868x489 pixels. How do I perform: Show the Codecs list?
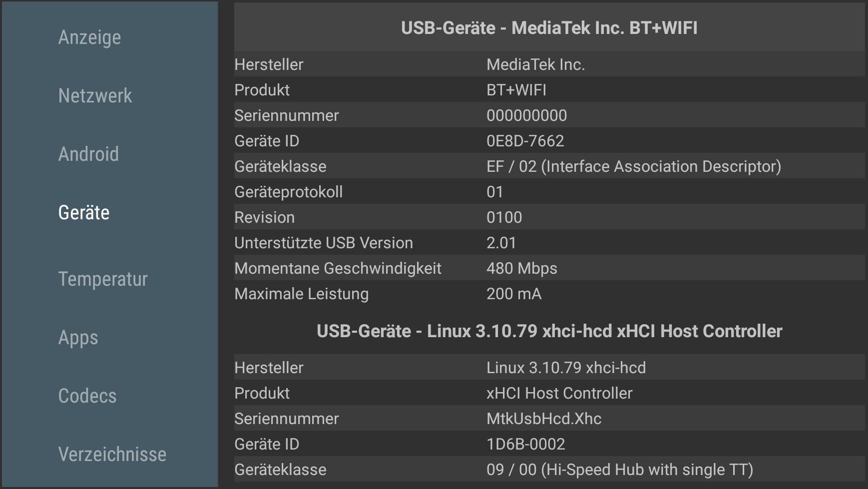[x=87, y=396]
